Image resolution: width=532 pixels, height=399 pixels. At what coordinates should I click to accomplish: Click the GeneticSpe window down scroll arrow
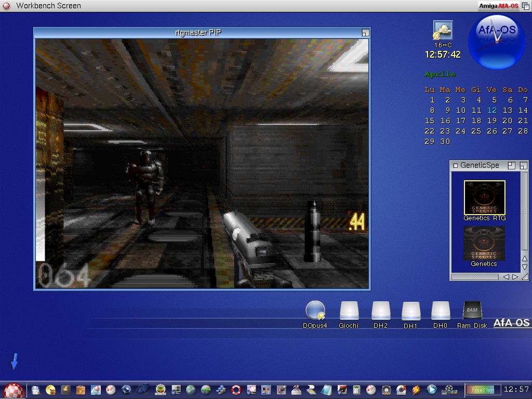524,267
